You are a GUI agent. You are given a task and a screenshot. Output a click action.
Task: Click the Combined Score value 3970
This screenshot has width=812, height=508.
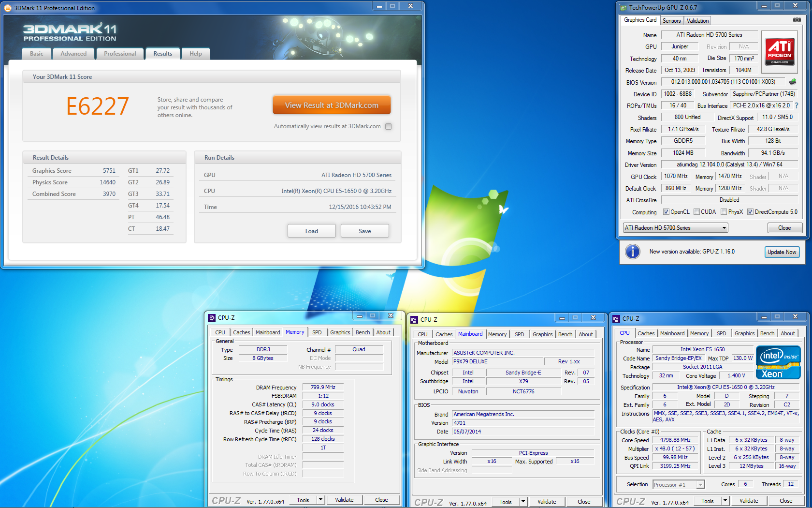tap(109, 194)
